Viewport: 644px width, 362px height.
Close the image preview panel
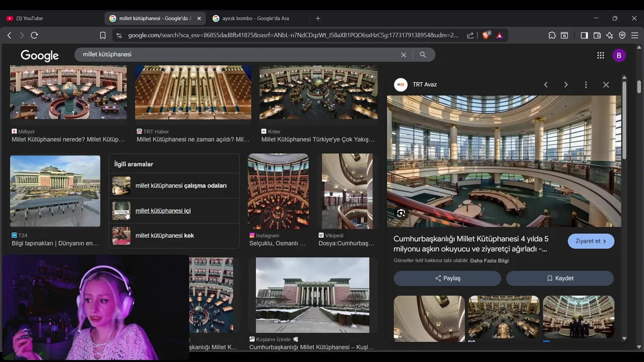[x=606, y=84]
